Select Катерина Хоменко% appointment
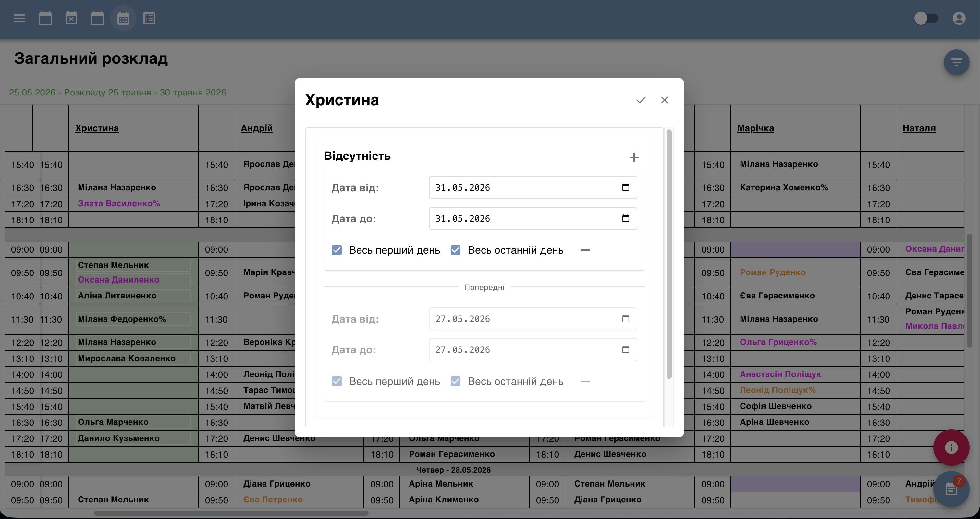980x519 pixels. point(784,187)
